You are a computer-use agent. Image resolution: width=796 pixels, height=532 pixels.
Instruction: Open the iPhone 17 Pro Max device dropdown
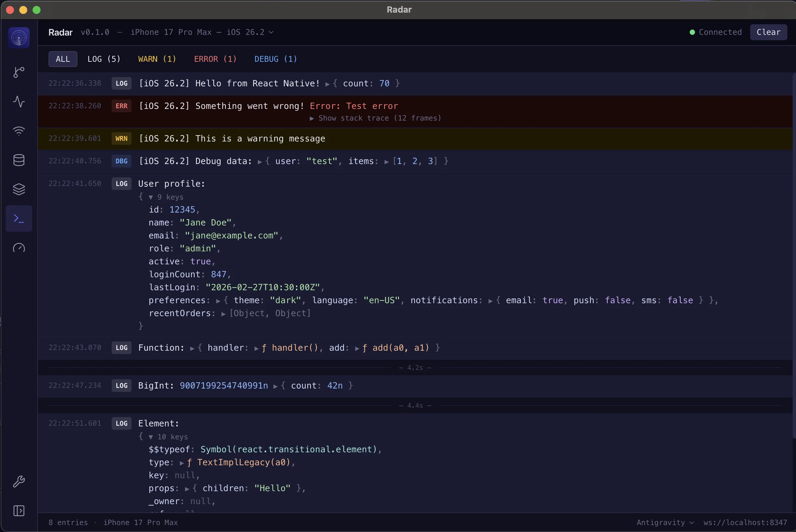click(202, 32)
